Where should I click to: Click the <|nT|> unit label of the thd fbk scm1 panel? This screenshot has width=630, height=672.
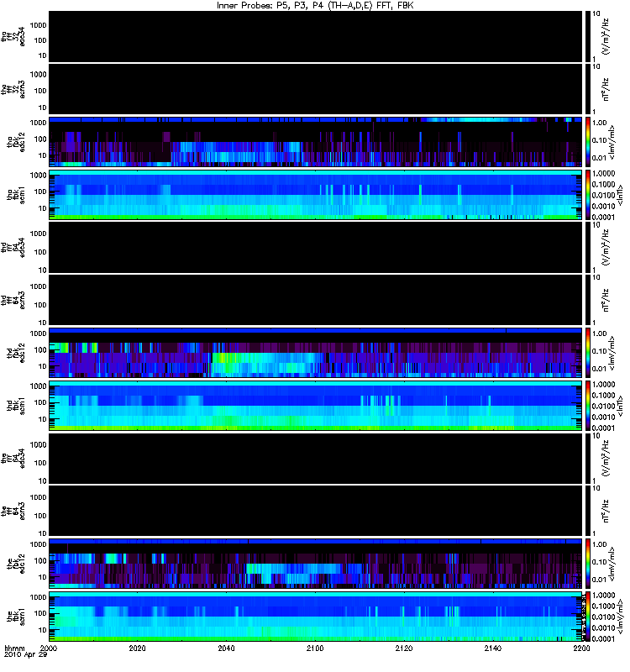[x=620, y=406]
